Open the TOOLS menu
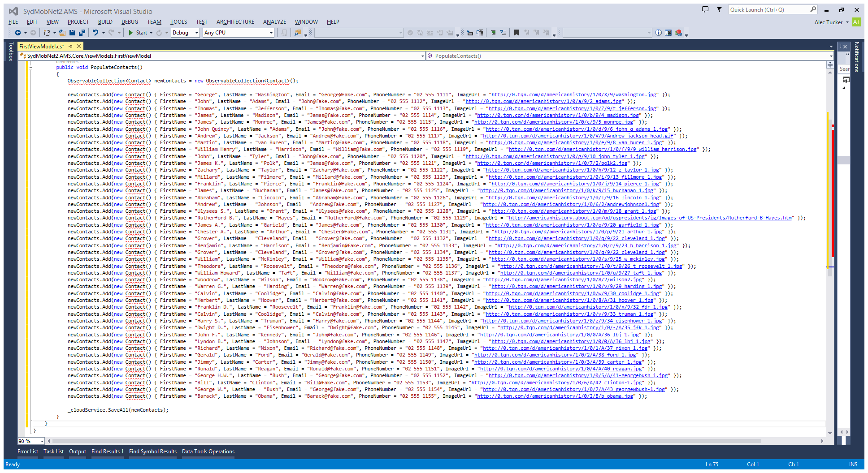Image resolution: width=868 pixels, height=473 pixels. coord(178,21)
